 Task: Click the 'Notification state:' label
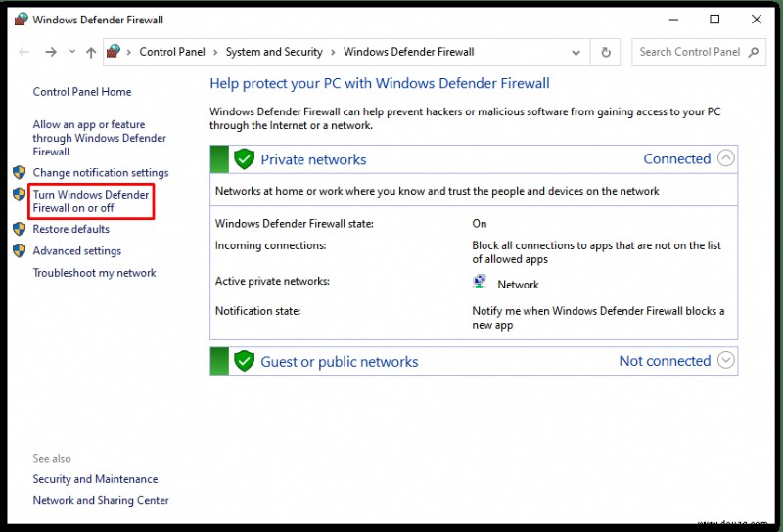click(257, 311)
